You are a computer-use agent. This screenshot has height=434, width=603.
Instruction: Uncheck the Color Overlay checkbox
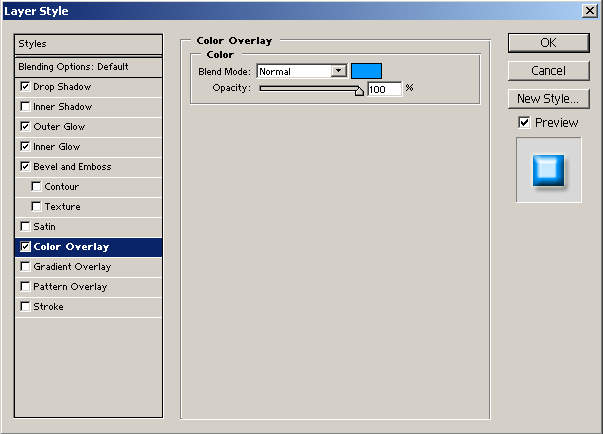pyautogui.click(x=25, y=246)
